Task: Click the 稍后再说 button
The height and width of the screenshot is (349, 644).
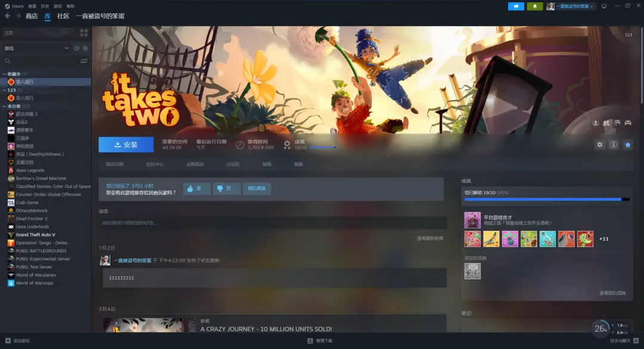Action: [x=256, y=189]
